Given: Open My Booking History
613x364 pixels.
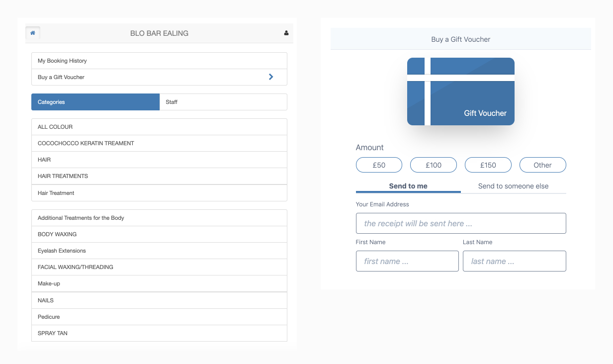Looking at the screenshot, I should point(159,61).
